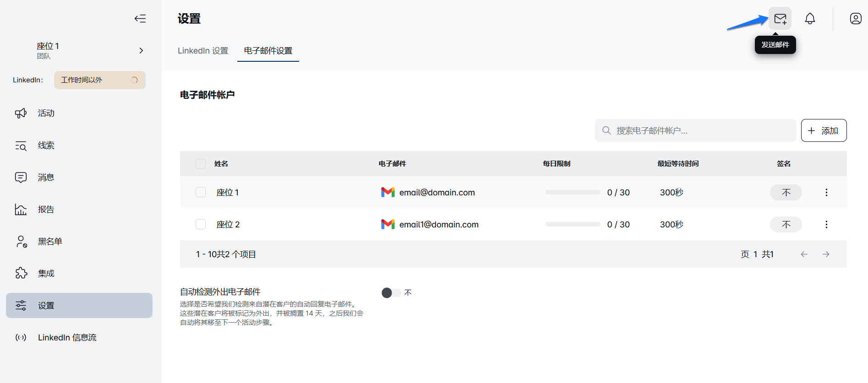Open notifications bell icon
The width and height of the screenshot is (868, 383).
point(810,19)
